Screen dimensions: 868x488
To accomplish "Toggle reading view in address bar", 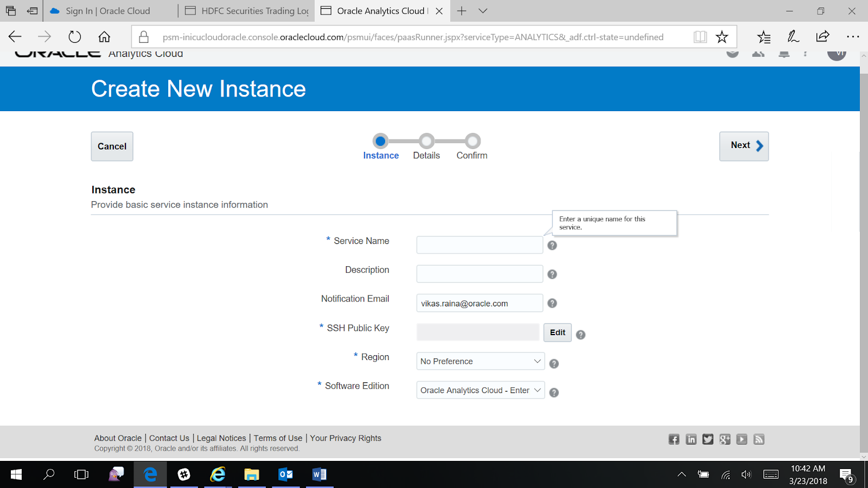I will coord(700,37).
